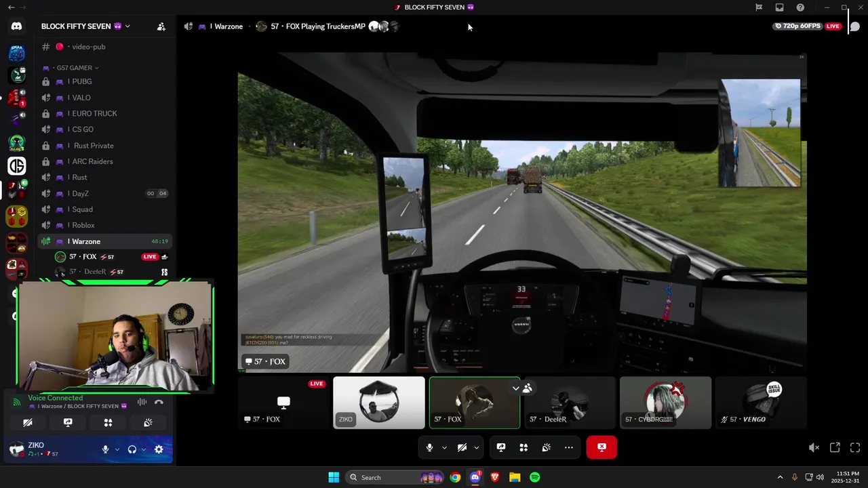Image resolution: width=868 pixels, height=488 pixels.
Task: Join the Squad voice channel
Action: tap(105, 209)
